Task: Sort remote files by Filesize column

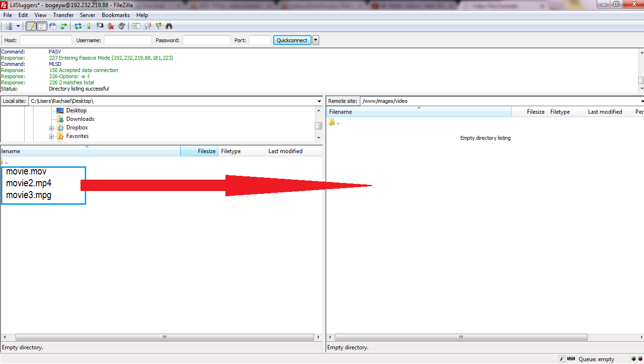Action: click(x=530, y=112)
